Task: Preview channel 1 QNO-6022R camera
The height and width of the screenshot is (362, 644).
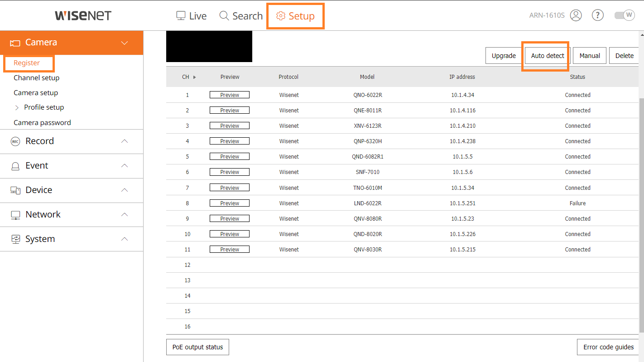Action: 230,95
